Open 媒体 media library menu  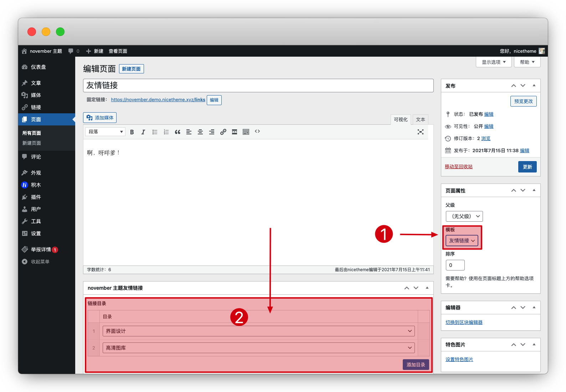point(47,95)
